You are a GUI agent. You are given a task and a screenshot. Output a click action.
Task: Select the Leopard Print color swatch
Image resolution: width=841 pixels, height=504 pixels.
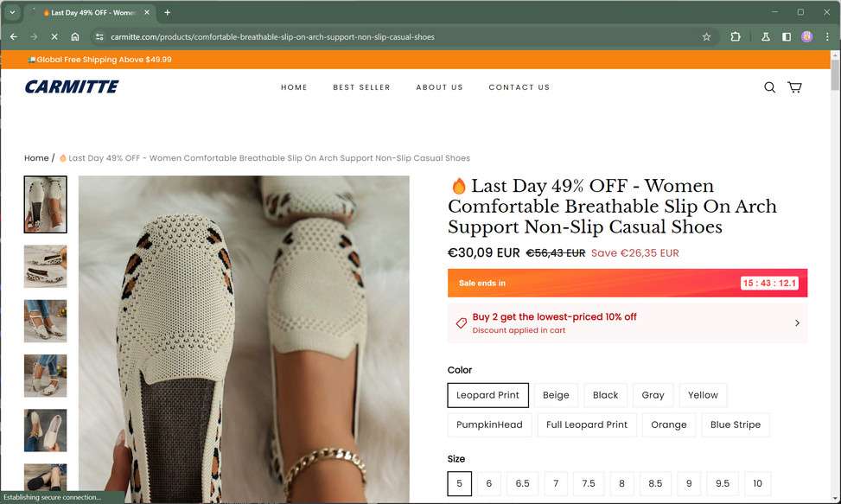tap(487, 395)
